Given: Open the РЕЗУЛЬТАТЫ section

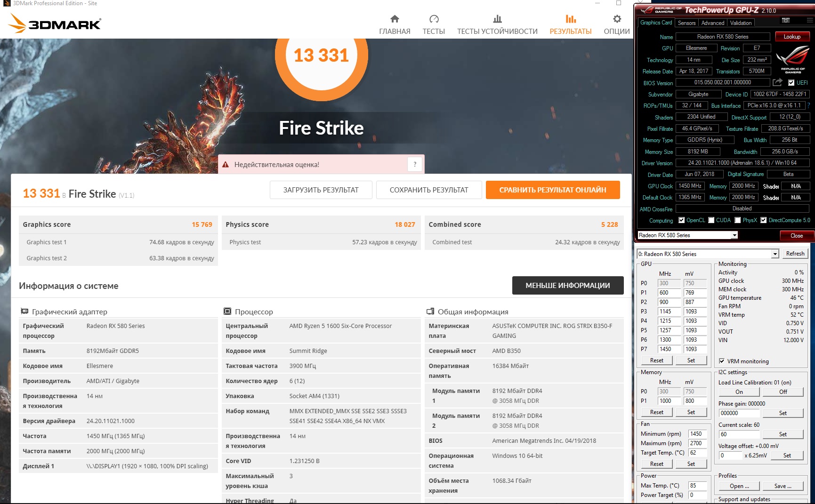Looking at the screenshot, I should click(571, 24).
